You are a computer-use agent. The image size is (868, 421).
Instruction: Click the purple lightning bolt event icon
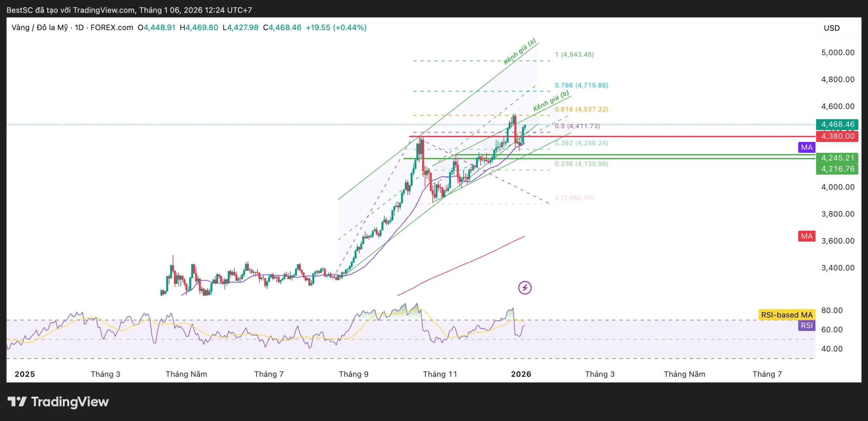525,288
